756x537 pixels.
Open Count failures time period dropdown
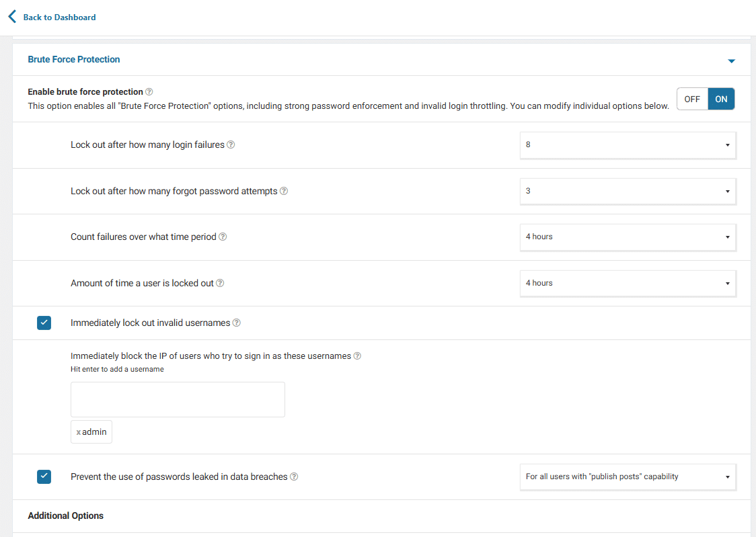[628, 237]
